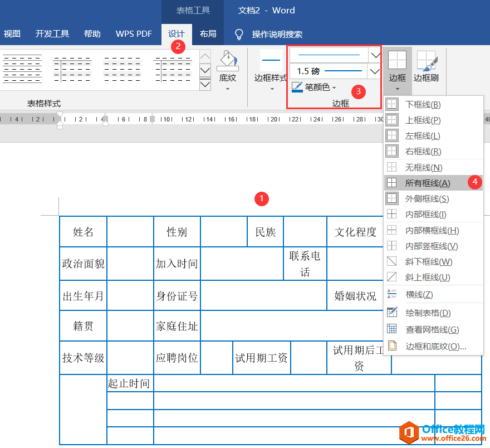This screenshot has width=490, height=448.
Task: Click the 技术等级 table cell
Action: pos(83,358)
